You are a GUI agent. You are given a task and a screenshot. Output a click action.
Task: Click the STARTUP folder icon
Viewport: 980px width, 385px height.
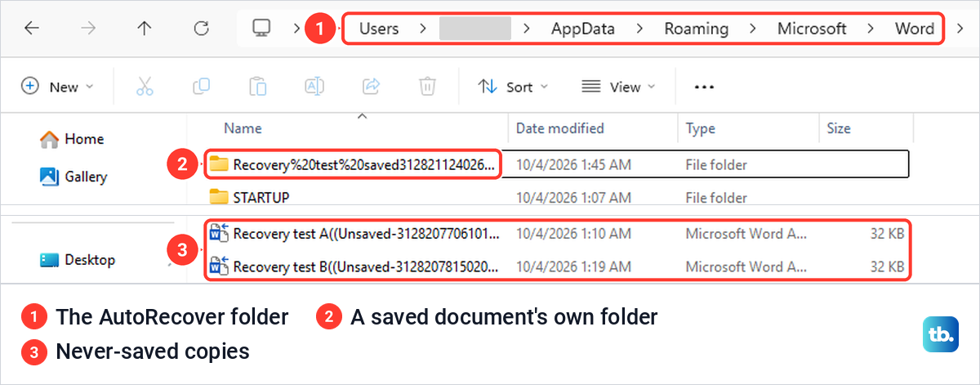(x=219, y=197)
